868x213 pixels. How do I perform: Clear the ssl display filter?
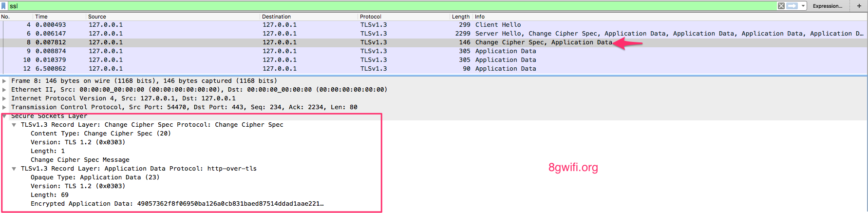781,6
